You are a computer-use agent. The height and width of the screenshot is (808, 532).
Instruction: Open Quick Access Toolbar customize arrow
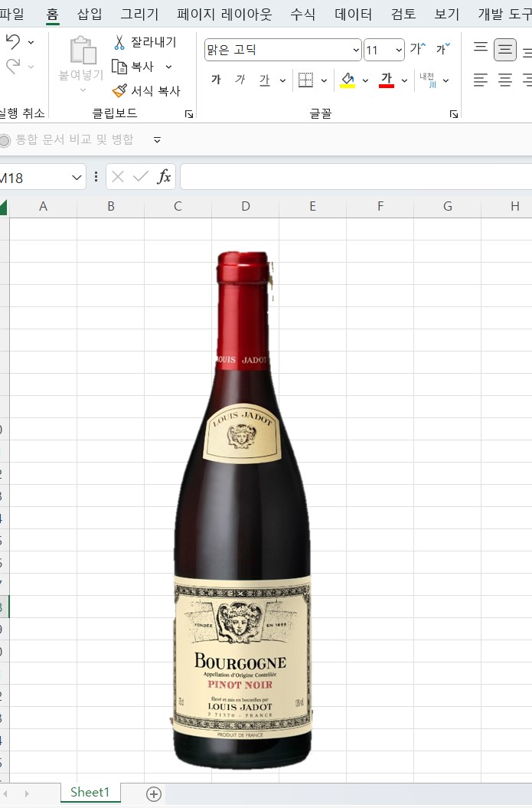[157, 139]
